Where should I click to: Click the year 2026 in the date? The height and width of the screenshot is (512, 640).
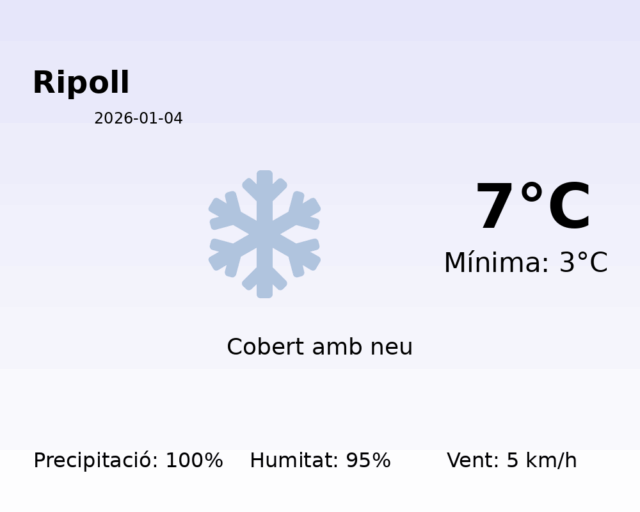112,118
